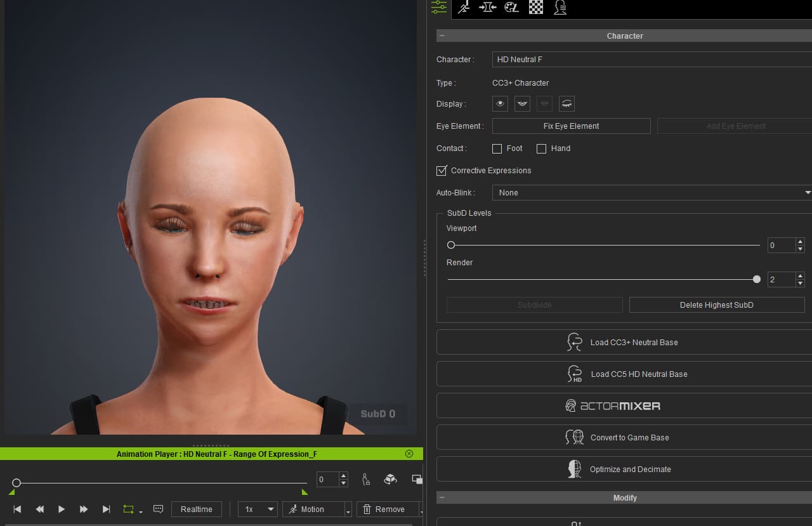Click the Fix Eye Element button
Viewport: 812px width, 526px height.
point(571,126)
